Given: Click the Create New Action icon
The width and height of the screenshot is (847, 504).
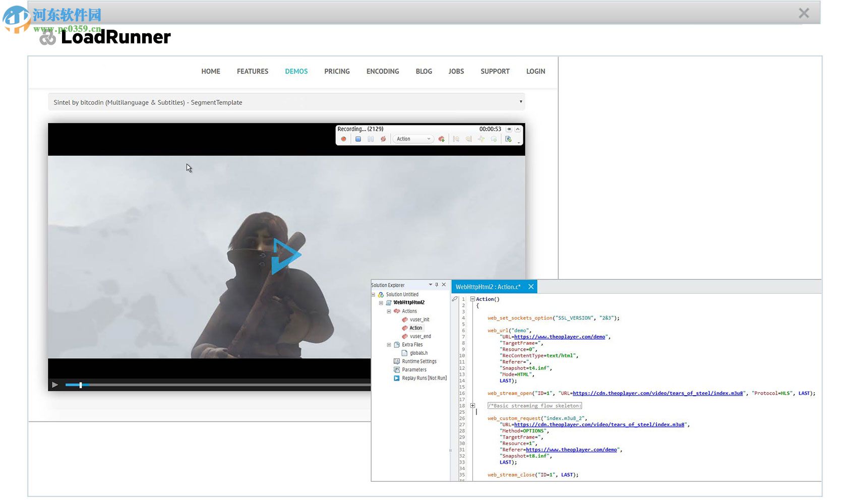Looking at the screenshot, I should tap(441, 139).
